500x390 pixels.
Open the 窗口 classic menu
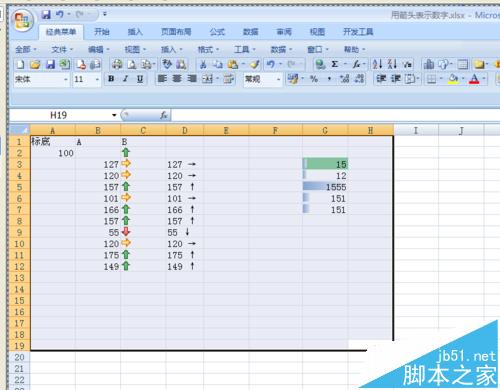tap(318, 50)
